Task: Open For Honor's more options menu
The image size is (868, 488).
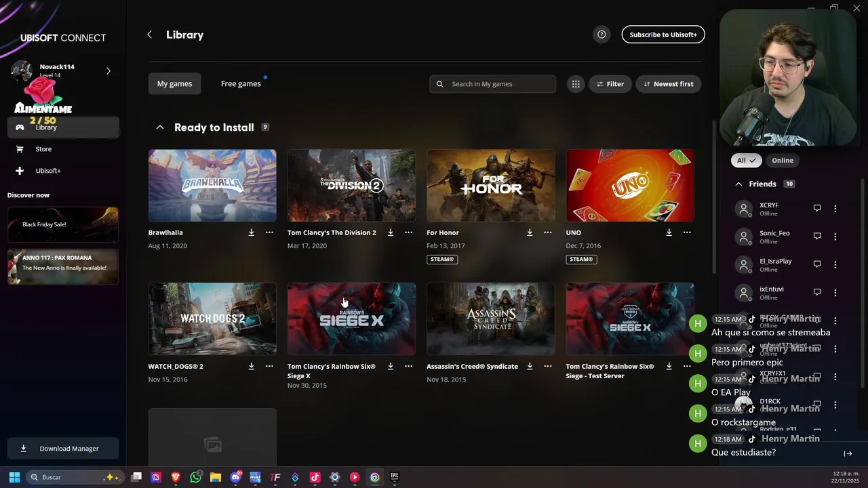Action: pyautogui.click(x=548, y=232)
